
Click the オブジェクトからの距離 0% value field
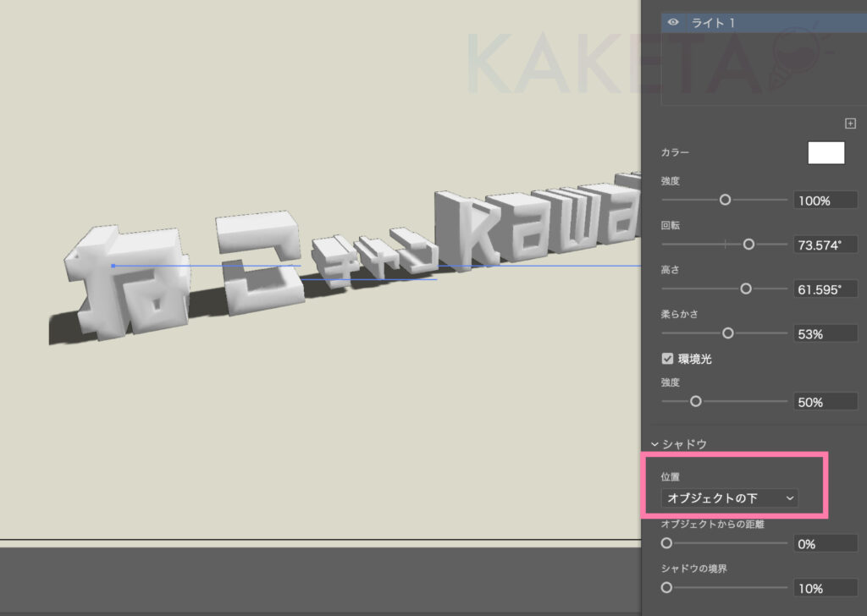(826, 543)
